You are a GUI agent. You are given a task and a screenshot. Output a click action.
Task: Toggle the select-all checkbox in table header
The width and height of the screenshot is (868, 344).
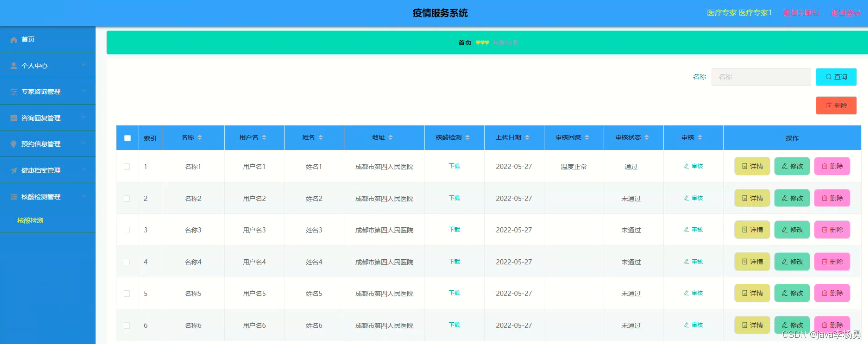pos(127,138)
